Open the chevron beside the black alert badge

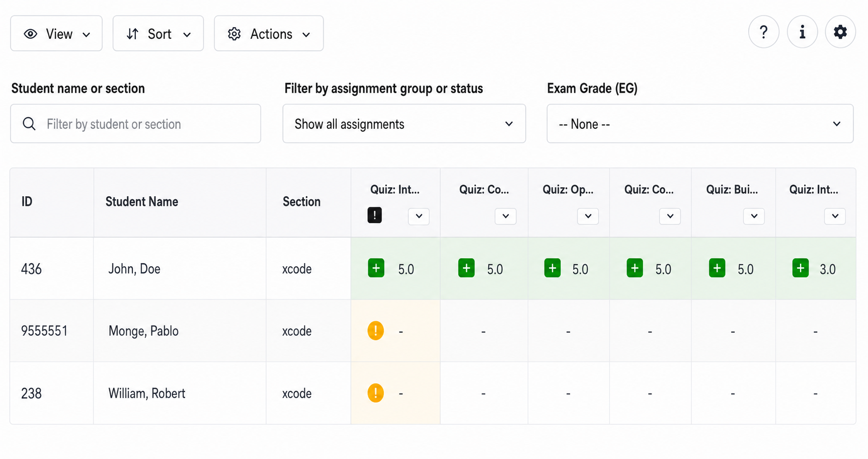coord(419,216)
